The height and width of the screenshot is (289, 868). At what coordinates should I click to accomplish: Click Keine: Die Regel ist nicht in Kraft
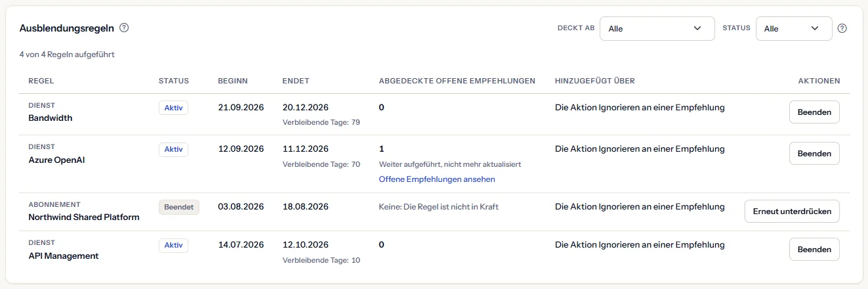pos(439,207)
